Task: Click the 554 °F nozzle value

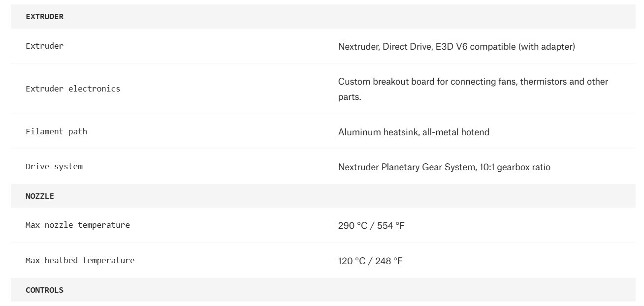Action: 390,226
